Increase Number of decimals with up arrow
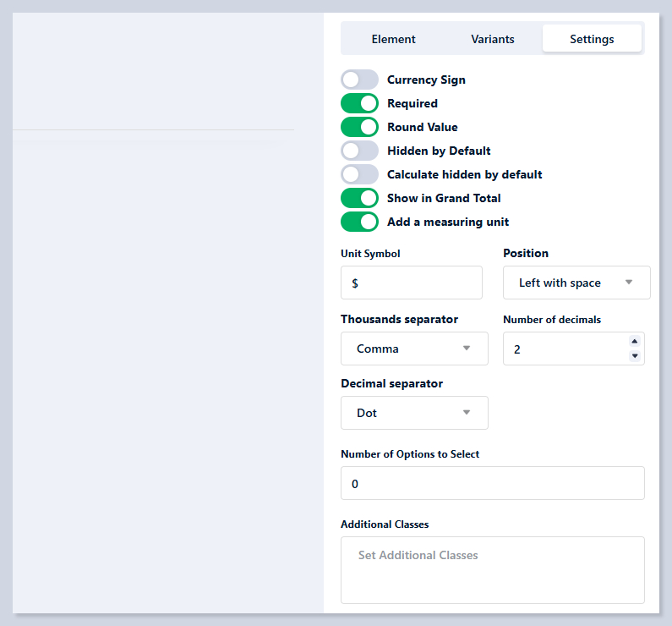This screenshot has height=626, width=672. click(635, 342)
